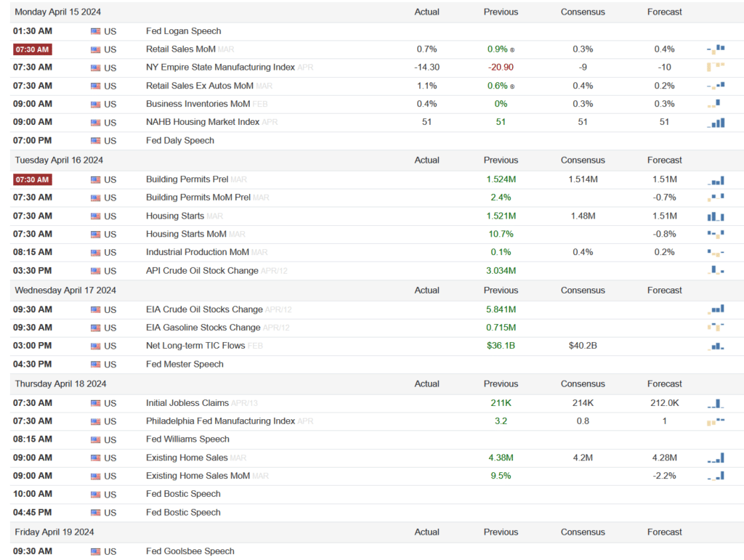Viewport: 744px width, 560px height.
Task: Select the Thursday April 18 2024 date header
Action: tap(61, 384)
